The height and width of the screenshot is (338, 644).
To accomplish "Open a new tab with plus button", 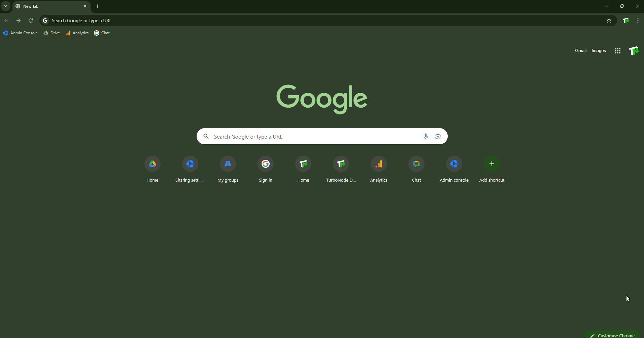I will tap(97, 6).
